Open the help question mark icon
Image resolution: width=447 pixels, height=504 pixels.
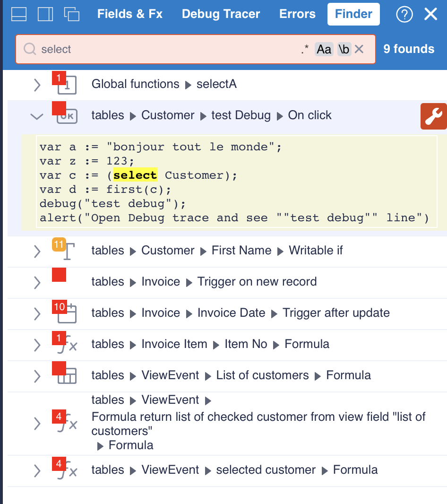pyautogui.click(x=404, y=14)
